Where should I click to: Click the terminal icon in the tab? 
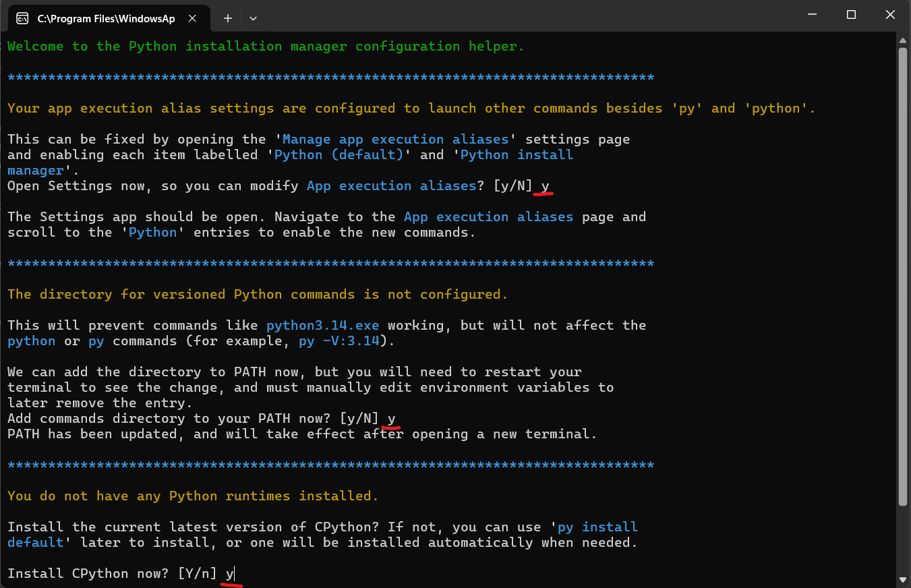click(22, 18)
